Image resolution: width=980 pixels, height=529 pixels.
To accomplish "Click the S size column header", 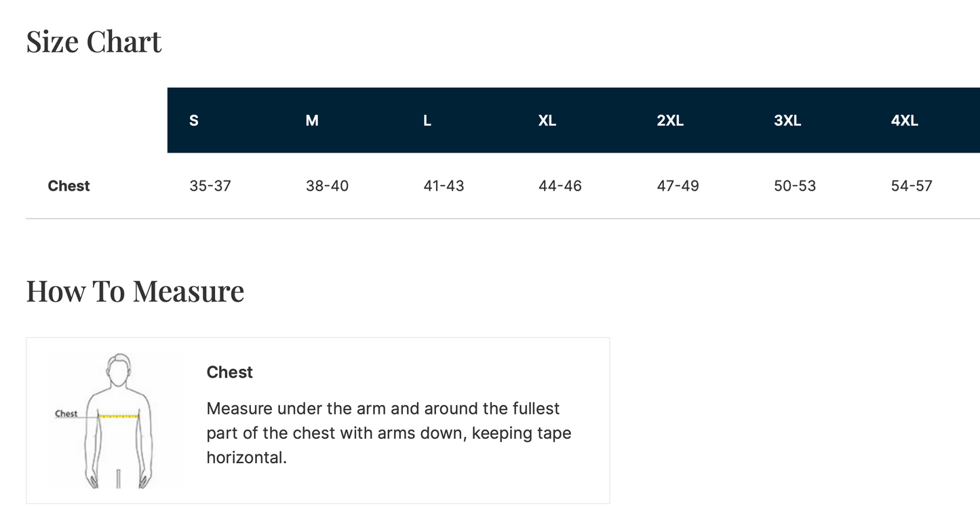I will 194,121.
